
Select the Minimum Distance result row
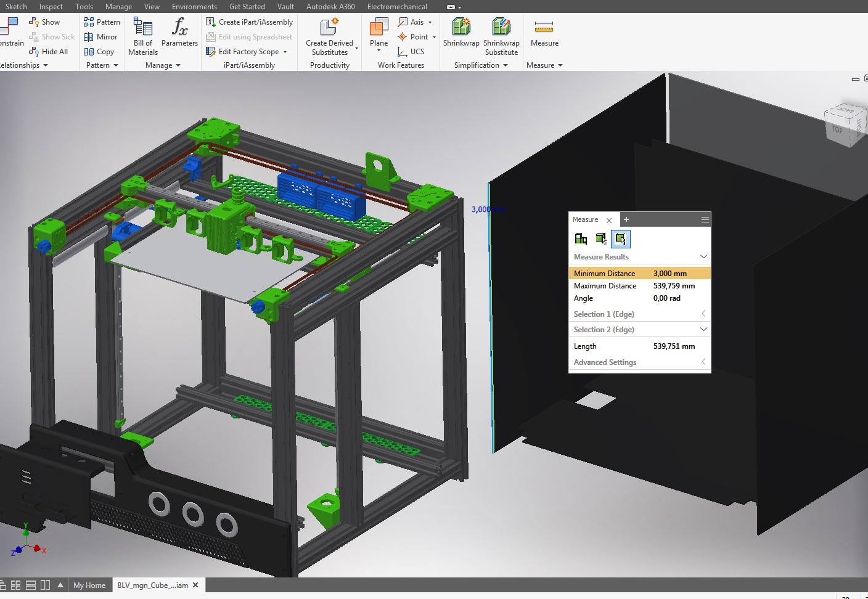pyautogui.click(x=639, y=274)
